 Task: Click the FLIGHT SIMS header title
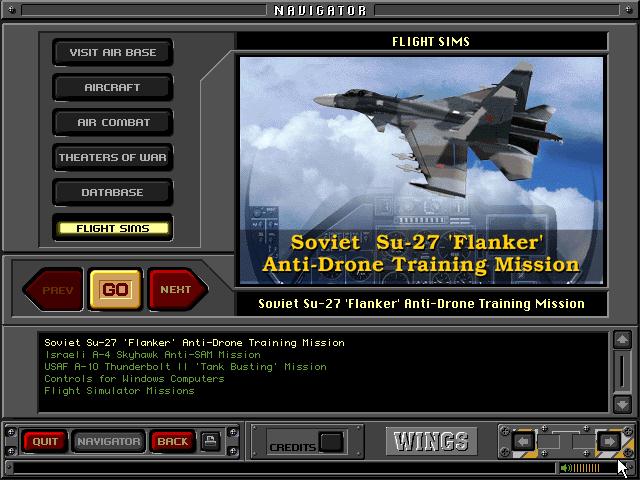[x=431, y=42]
